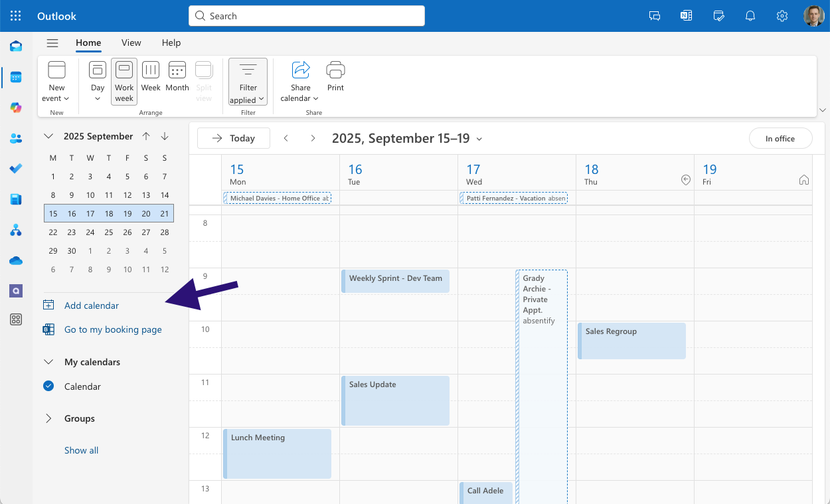Screen dimensions: 830x504
Task: Open the Copilot app icon
Action: click(x=16, y=108)
